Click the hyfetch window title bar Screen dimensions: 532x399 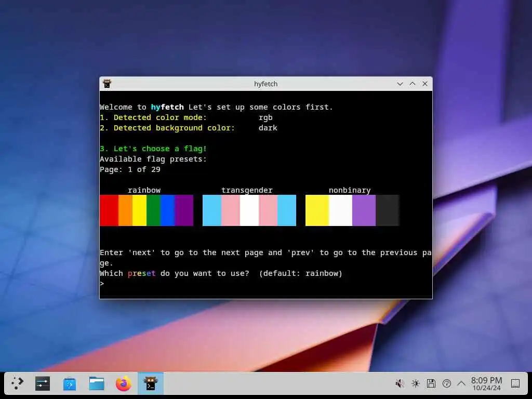coord(265,84)
